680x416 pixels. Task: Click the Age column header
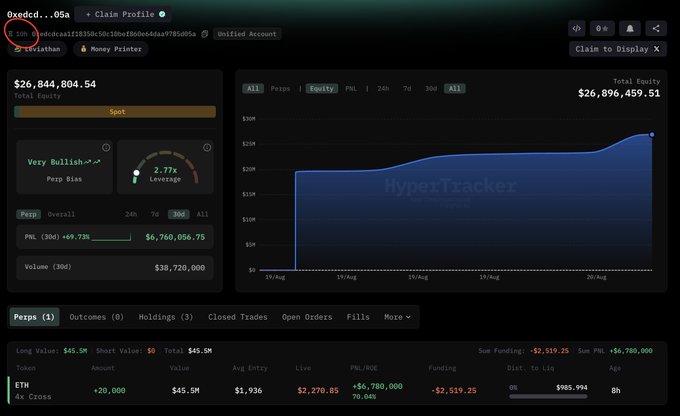click(615, 368)
